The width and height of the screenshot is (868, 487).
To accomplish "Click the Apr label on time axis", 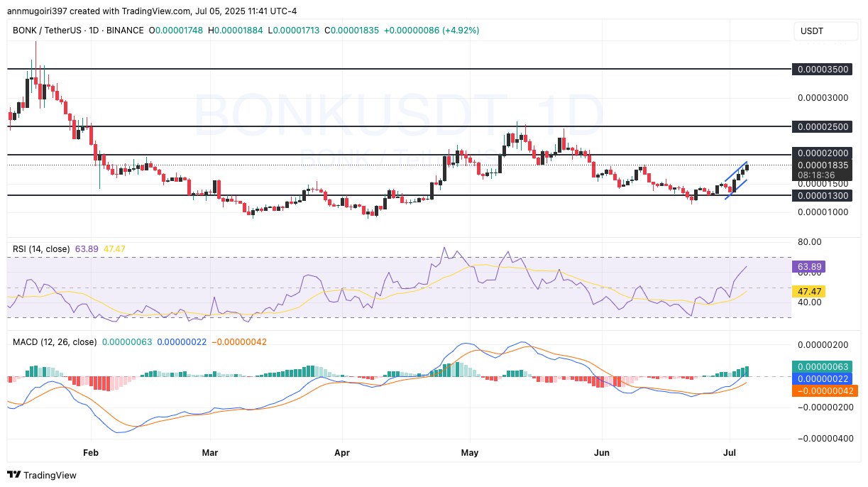I will tap(342, 452).
